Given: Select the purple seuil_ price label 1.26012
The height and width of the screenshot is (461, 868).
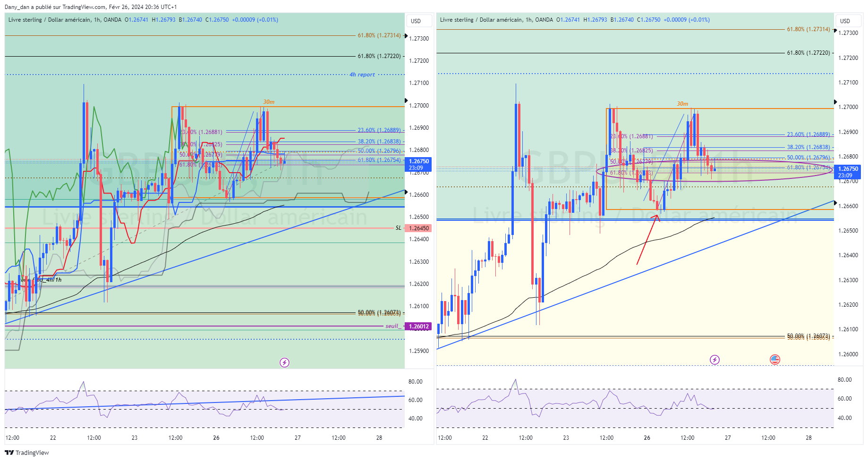Looking at the screenshot, I should (x=419, y=326).
